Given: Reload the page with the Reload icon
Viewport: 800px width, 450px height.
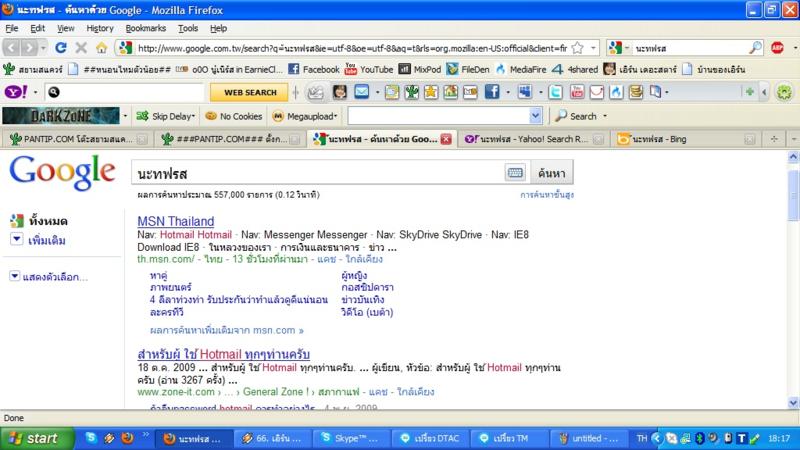Looking at the screenshot, I should pos(61,48).
